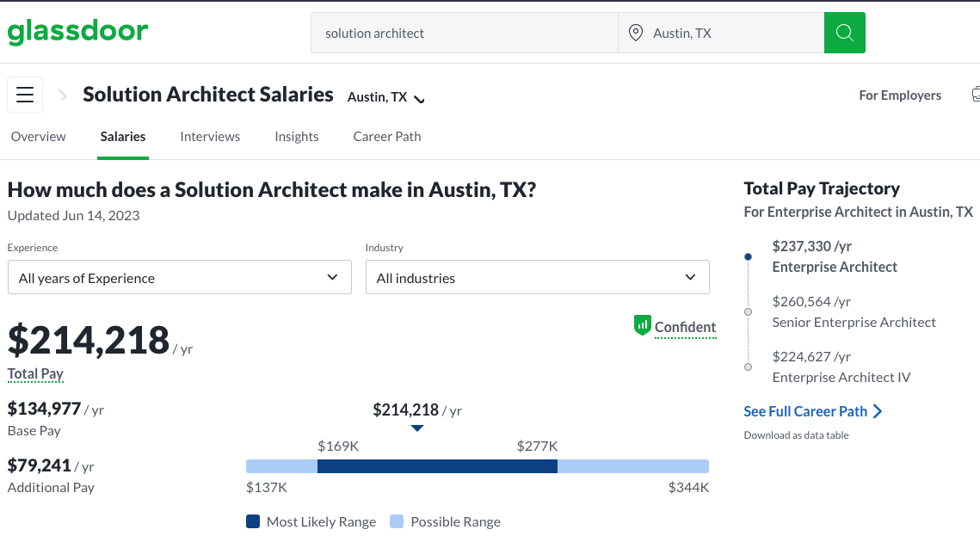This screenshot has height=542, width=980.
Task: Click the partially visible icon beside For Employers
Action: coord(975,95)
